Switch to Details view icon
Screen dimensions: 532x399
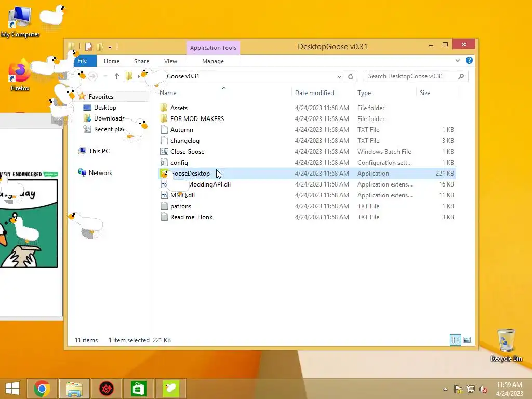click(x=455, y=340)
